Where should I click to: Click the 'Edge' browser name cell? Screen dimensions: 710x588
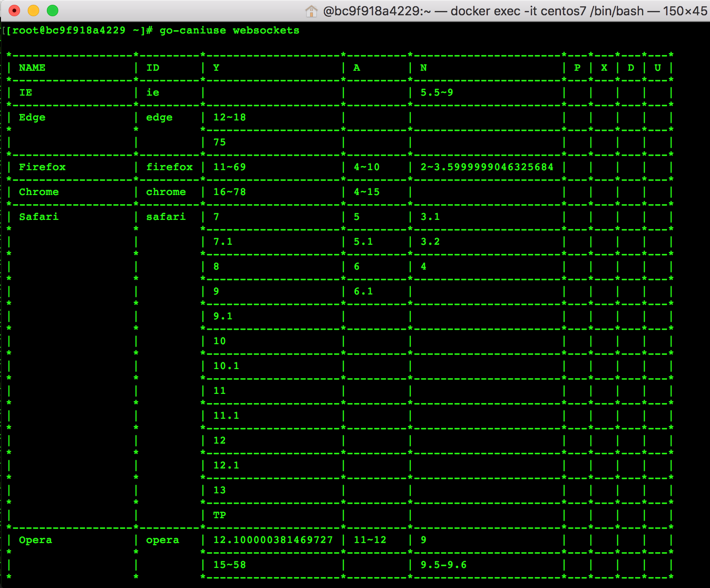click(32, 117)
